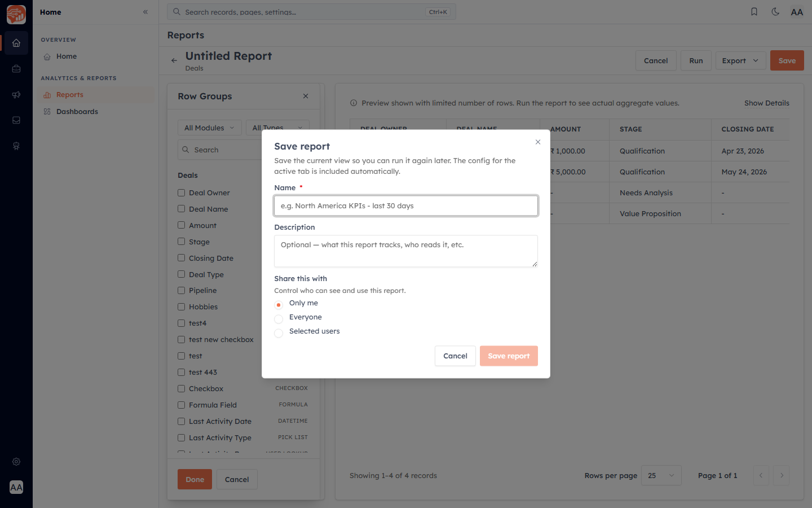Toggle dark mode moon icon
This screenshot has width=812, height=508.
tap(775, 12)
